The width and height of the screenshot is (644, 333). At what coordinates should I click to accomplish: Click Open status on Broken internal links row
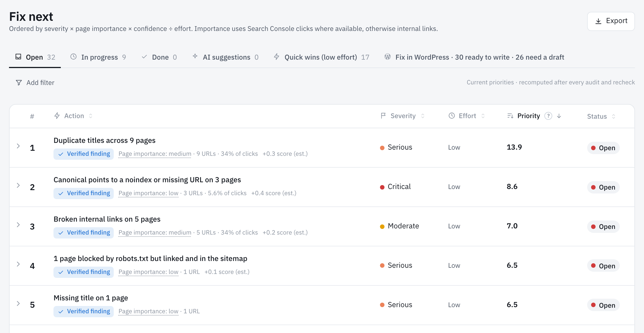coord(603,227)
